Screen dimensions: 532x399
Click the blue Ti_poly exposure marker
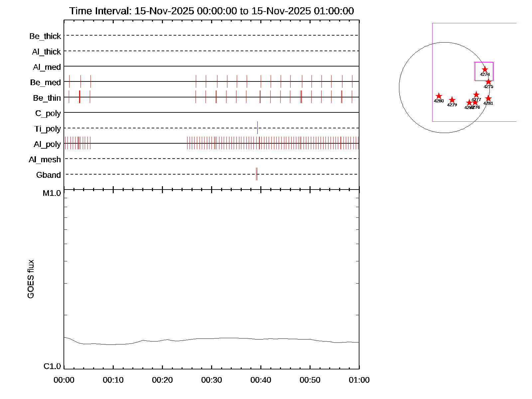click(x=257, y=128)
